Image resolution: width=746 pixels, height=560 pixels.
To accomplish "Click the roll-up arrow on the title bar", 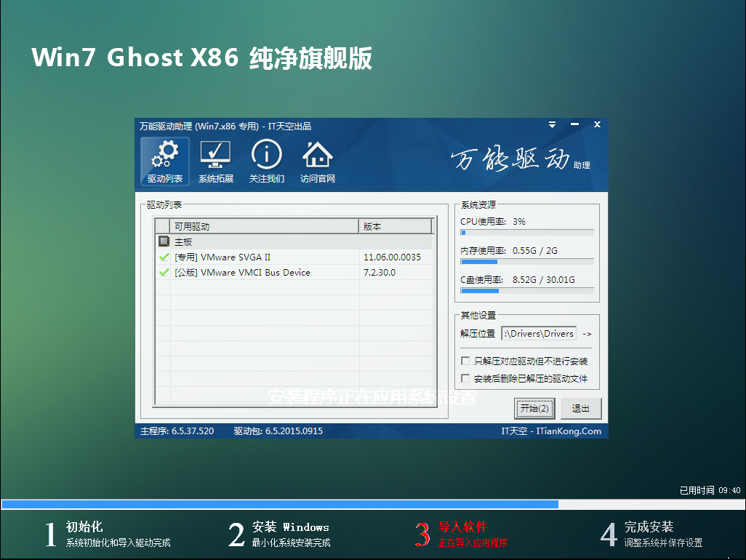I will coord(552,124).
